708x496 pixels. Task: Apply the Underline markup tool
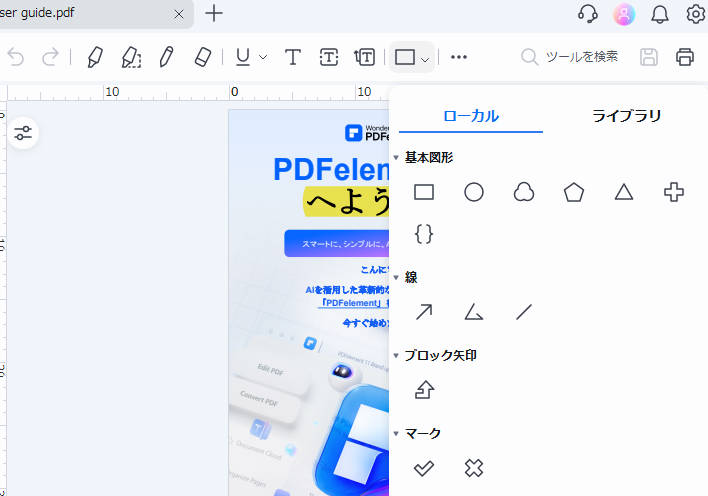point(243,57)
